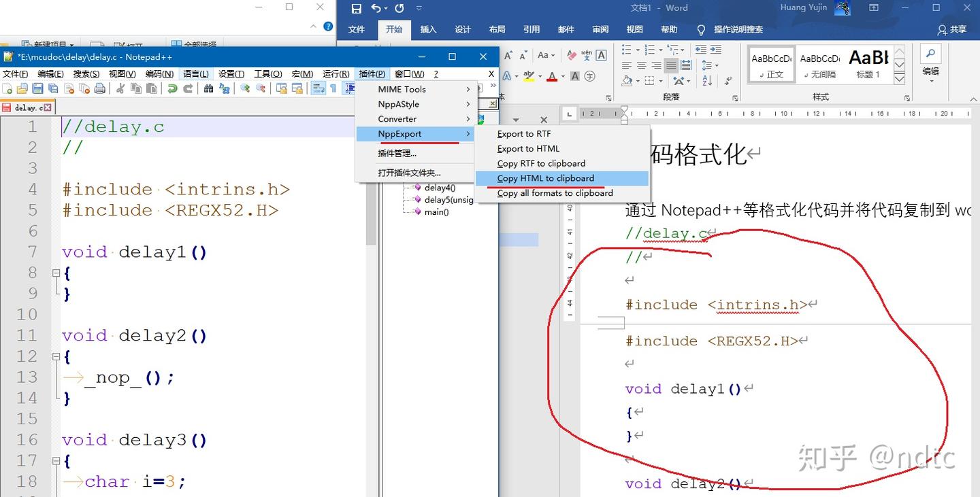
Task: Click the Shading paint bucket in Word
Action: [x=627, y=81]
